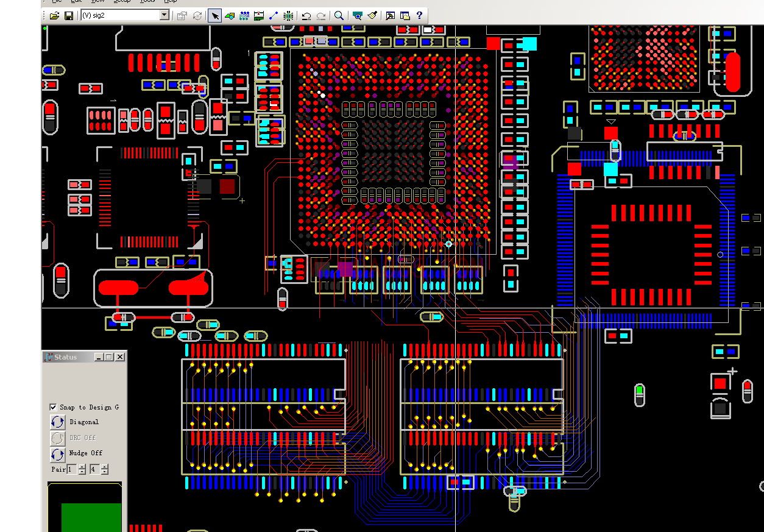This screenshot has height=532, width=764.
Task: Redo the last undone action
Action: pyautogui.click(x=321, y=16)
